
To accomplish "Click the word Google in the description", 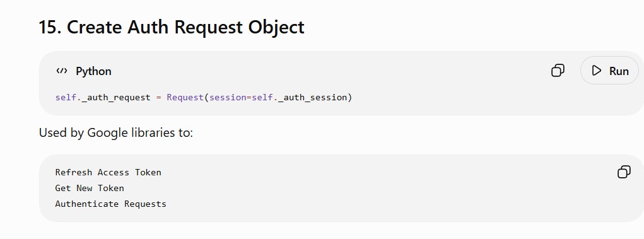I will pyautogui.click(x=108, y=132).
